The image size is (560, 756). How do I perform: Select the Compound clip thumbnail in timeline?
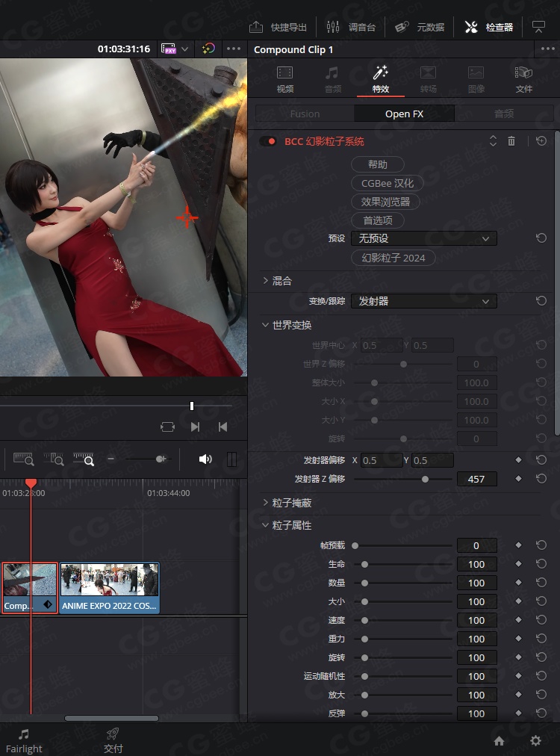pyautogui.click(x=30, y=588)
